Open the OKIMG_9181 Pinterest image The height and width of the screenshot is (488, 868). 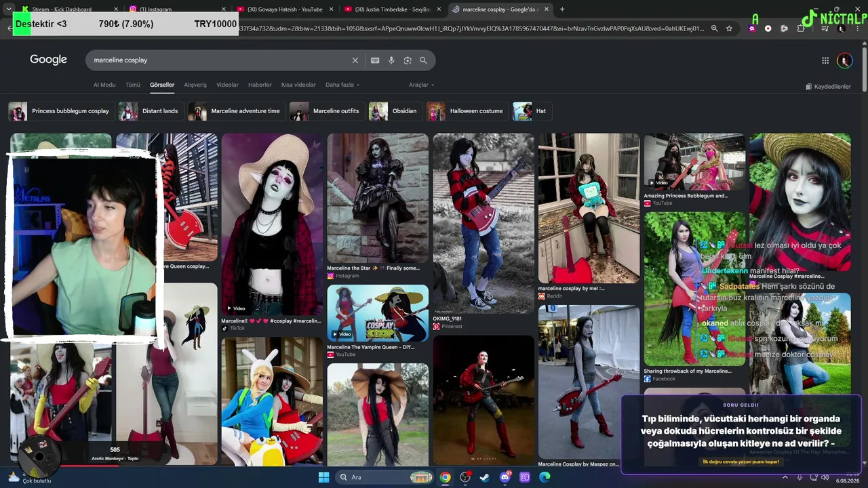[x=484, y=223]
